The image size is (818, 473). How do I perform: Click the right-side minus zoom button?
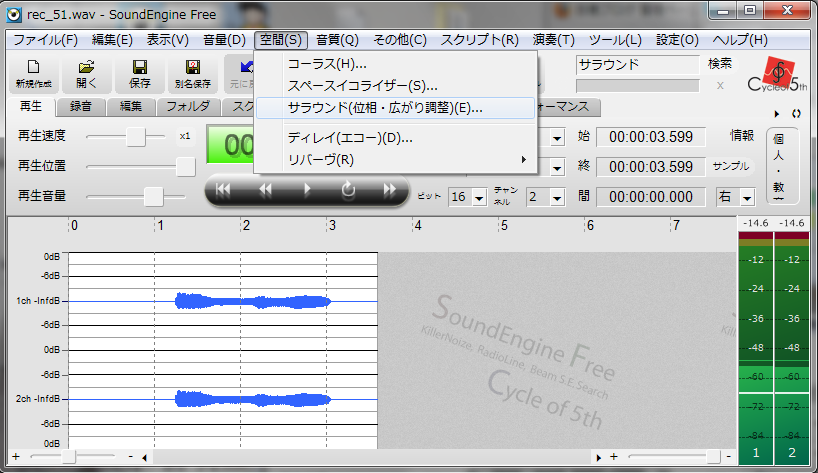coord(728,456)
